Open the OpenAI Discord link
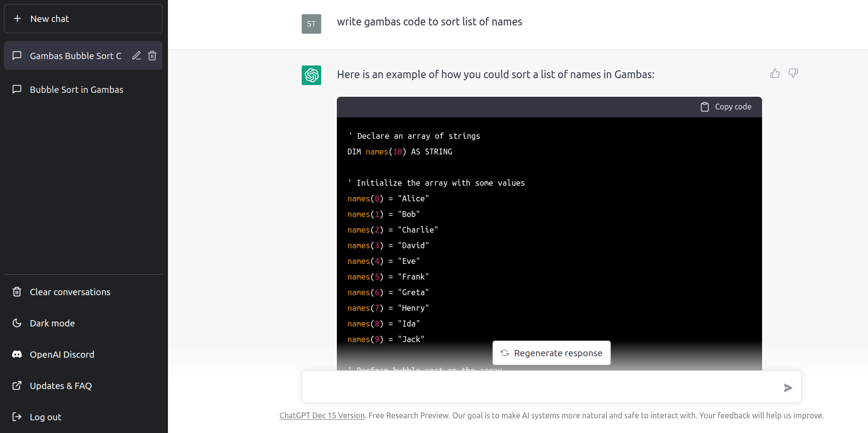Viewport: 868px width, 433px height. [x=62, y=354]
